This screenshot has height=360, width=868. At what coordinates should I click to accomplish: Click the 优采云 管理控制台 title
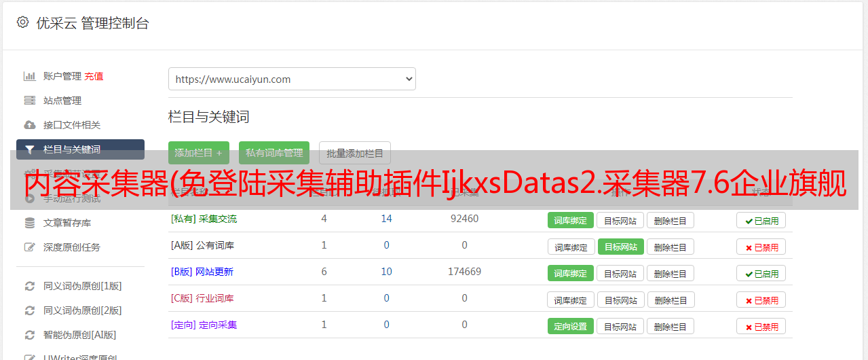pyautogui.click(x=92, y=23)
